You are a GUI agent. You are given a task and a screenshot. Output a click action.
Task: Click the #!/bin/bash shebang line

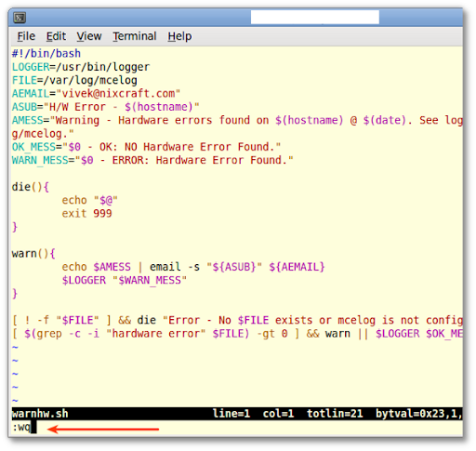tap(46, 54)
